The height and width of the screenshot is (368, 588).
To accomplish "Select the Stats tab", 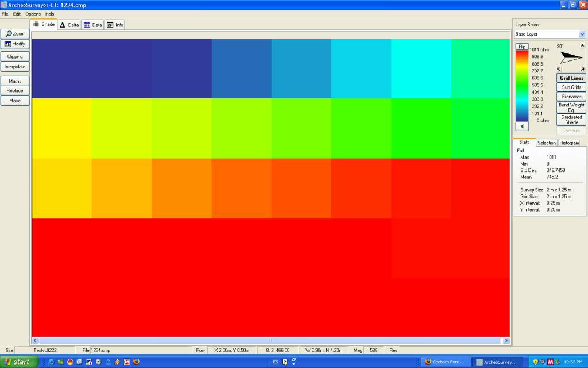I will tap(524, 142).
